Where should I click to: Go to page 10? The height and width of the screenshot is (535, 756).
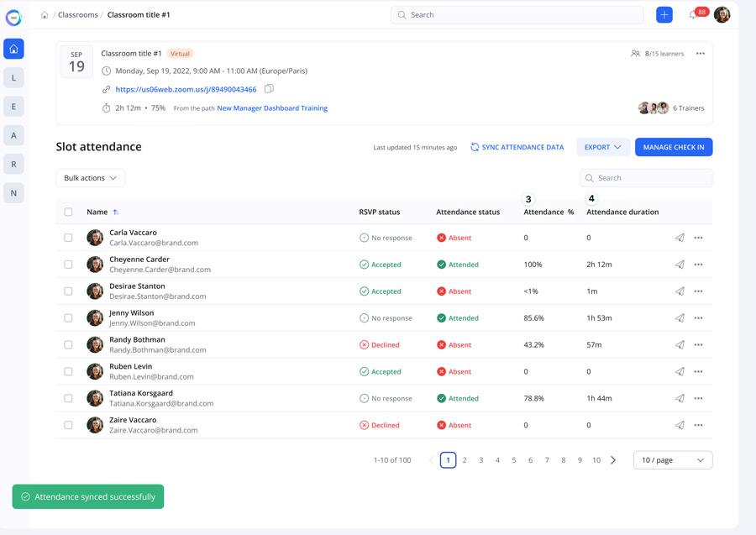pos(596,460)
